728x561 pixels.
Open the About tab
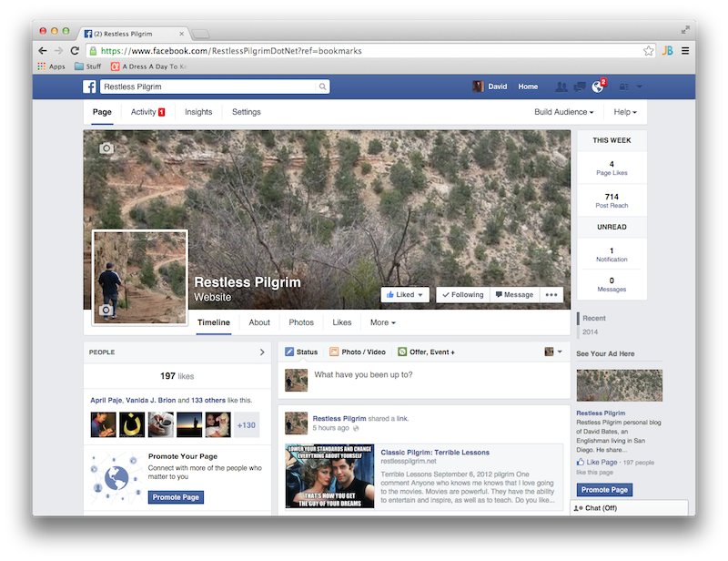(x=259, y=322)
